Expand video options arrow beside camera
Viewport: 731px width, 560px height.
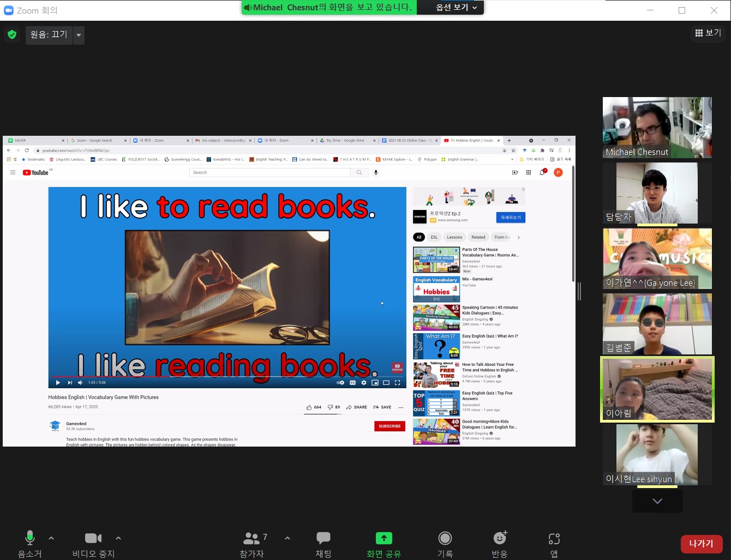[118, 538]
